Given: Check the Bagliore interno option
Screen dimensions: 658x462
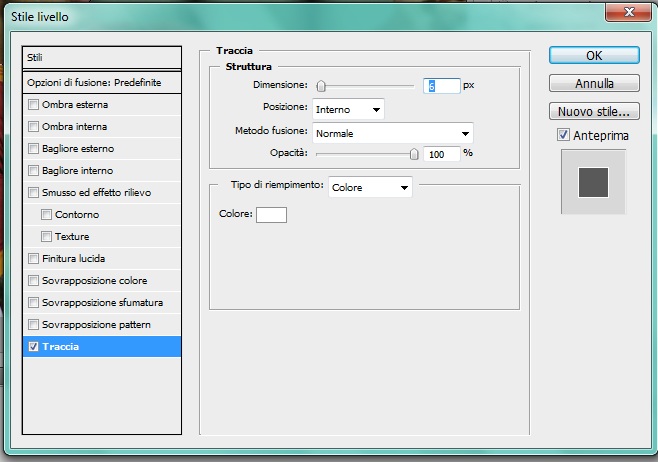Looking at the screenshot, I should [34, 170].
